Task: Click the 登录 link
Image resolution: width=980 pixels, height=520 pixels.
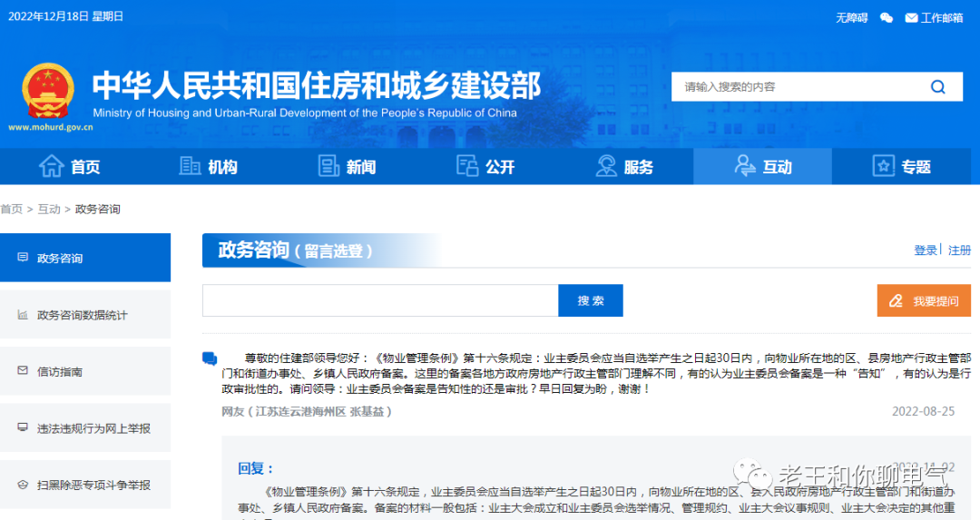Action: (926, 250)
